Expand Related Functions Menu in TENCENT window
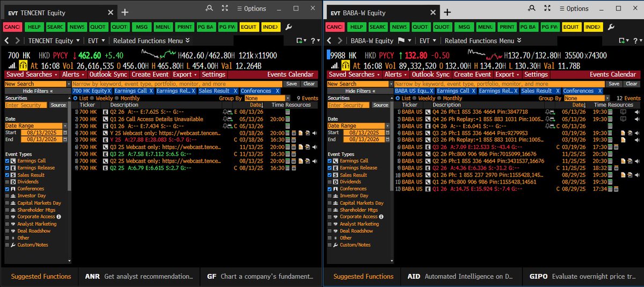Image resolution: width=644 pixels, height=287 pixels. 152,41
